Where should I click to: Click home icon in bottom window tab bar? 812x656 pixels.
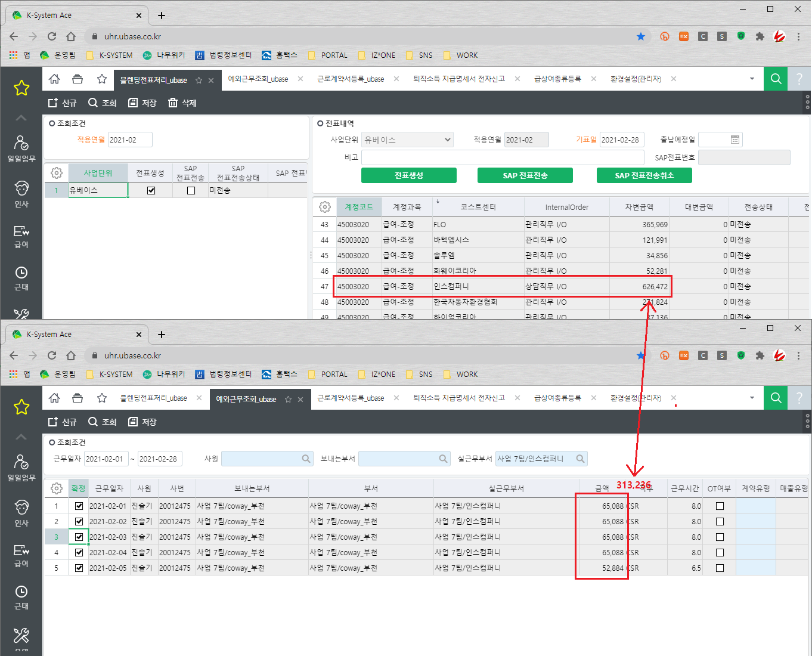click(54, 398)
